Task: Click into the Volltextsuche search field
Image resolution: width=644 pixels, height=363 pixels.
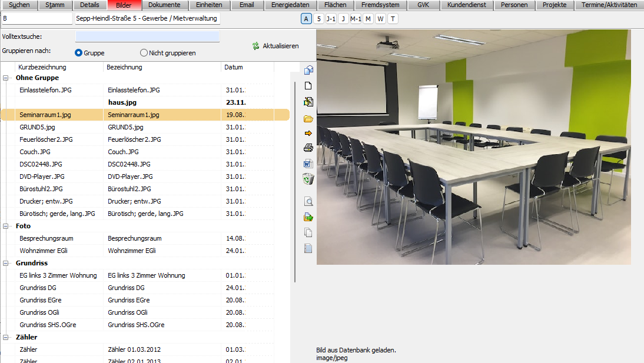Action: tap(147, 37)
